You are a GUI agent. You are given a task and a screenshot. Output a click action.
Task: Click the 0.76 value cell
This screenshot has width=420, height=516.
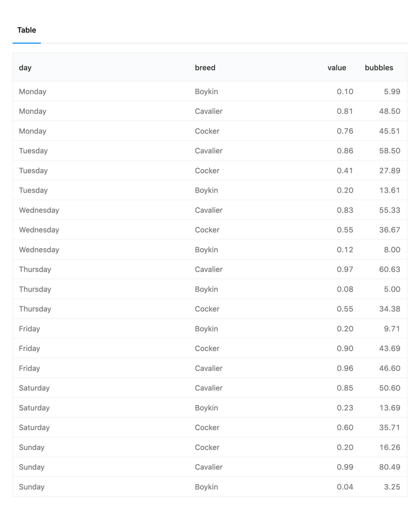[x=345, y=131]
